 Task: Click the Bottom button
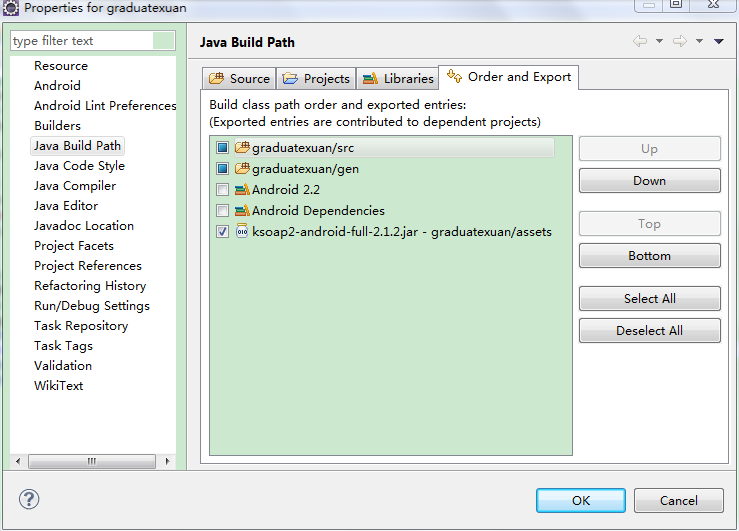(x=649, y=255)
